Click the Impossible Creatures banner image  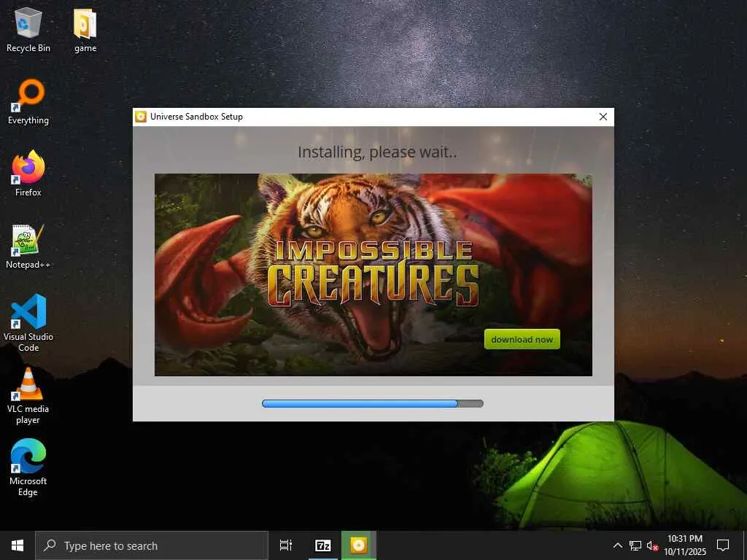tap(373, 275)
